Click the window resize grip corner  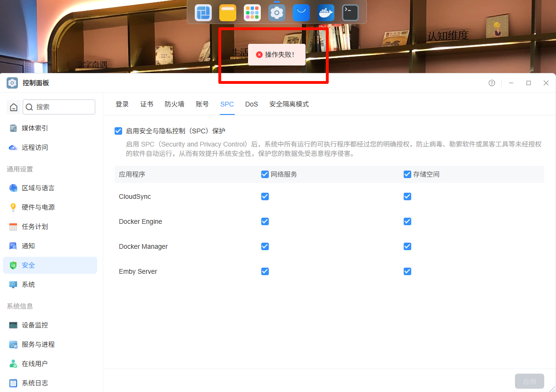click(552, 388)
